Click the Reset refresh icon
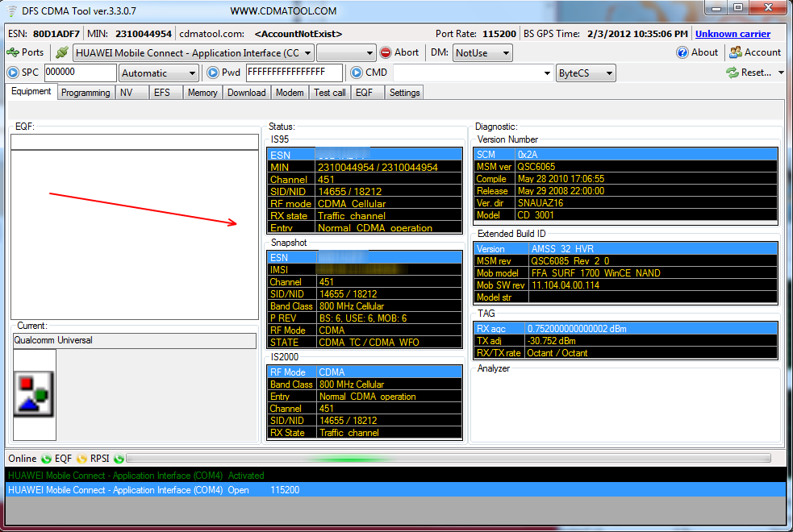 click(x=732, y=73)
